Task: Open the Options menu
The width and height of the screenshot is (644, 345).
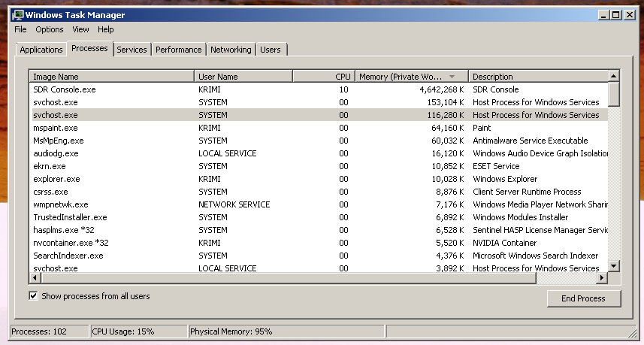Action: 50,29
